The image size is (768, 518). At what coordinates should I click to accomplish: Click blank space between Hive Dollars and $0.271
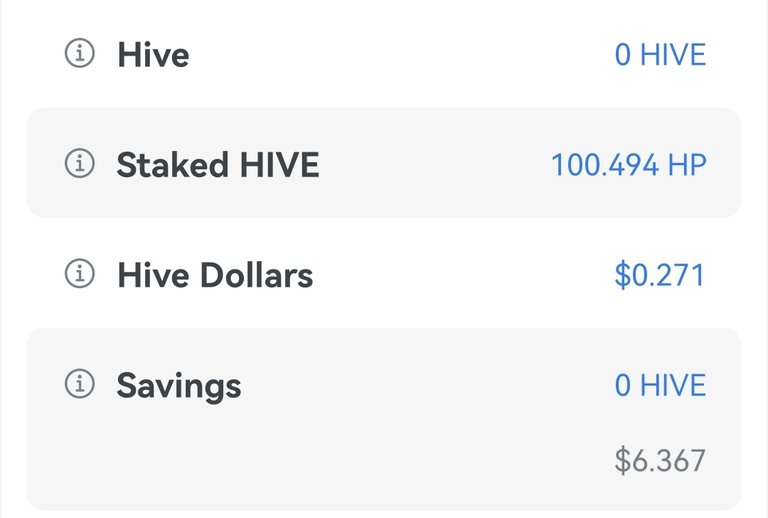point(463,275)
